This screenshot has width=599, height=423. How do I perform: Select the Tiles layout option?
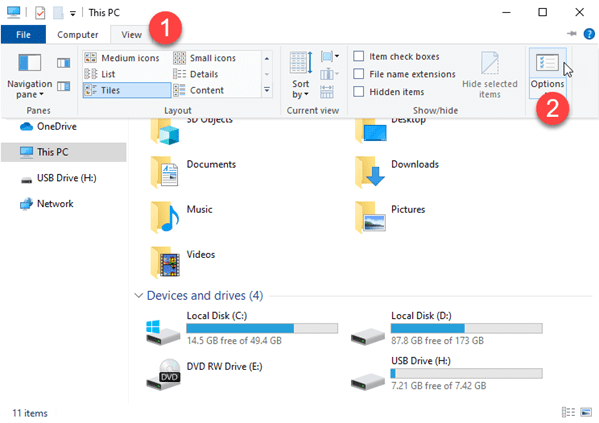127,90
